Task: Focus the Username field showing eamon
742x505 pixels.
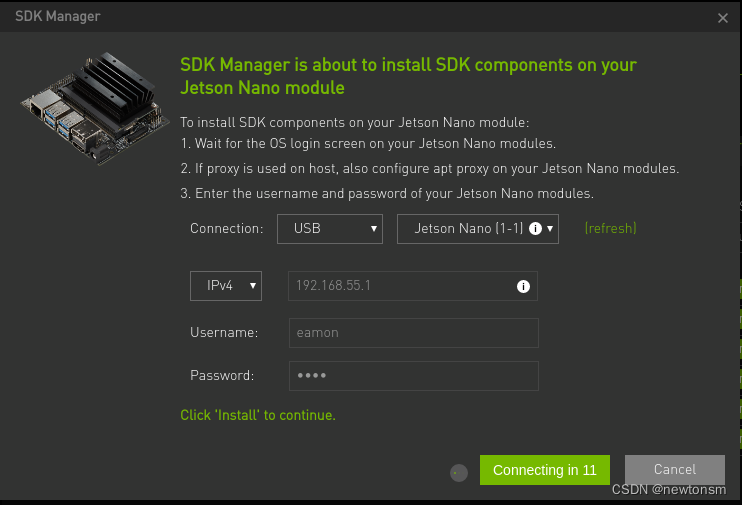Action: 414,333
